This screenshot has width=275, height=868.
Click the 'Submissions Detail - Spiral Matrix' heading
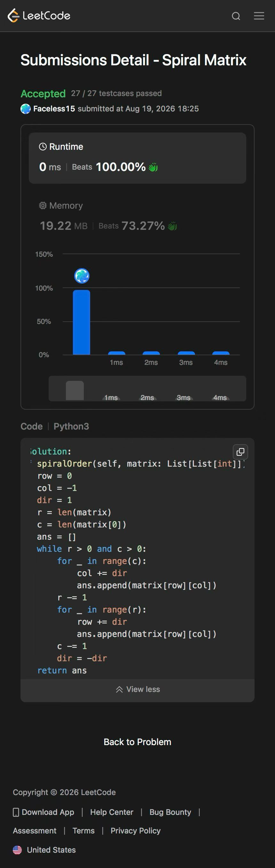pos(133,60)
